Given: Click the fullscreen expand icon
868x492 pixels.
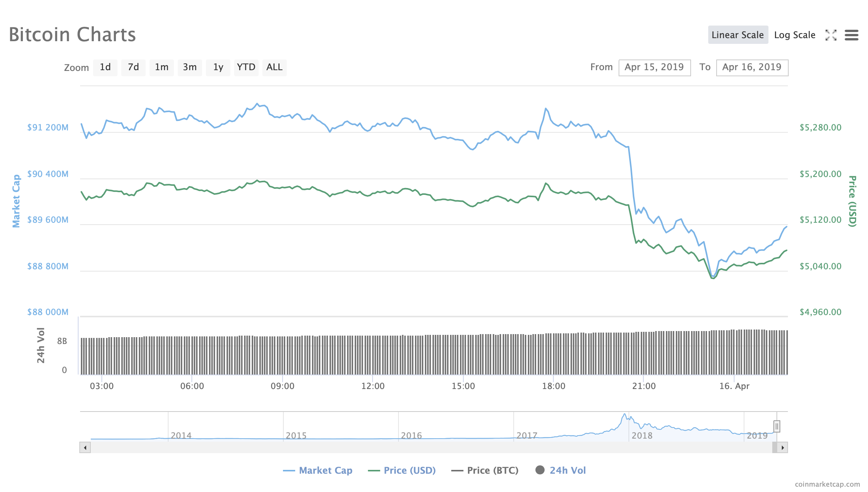Looking at the screenshot, I should pos(831,35).
